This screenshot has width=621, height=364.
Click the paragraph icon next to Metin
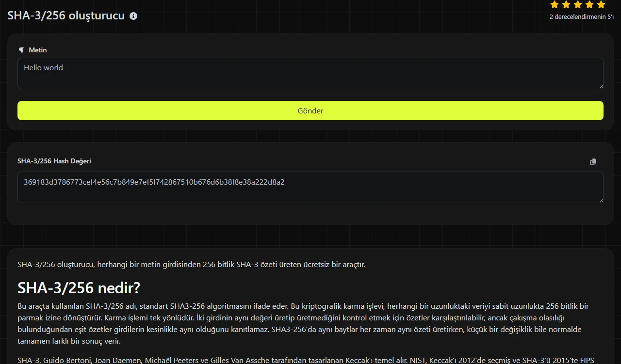tap(21, 50)
